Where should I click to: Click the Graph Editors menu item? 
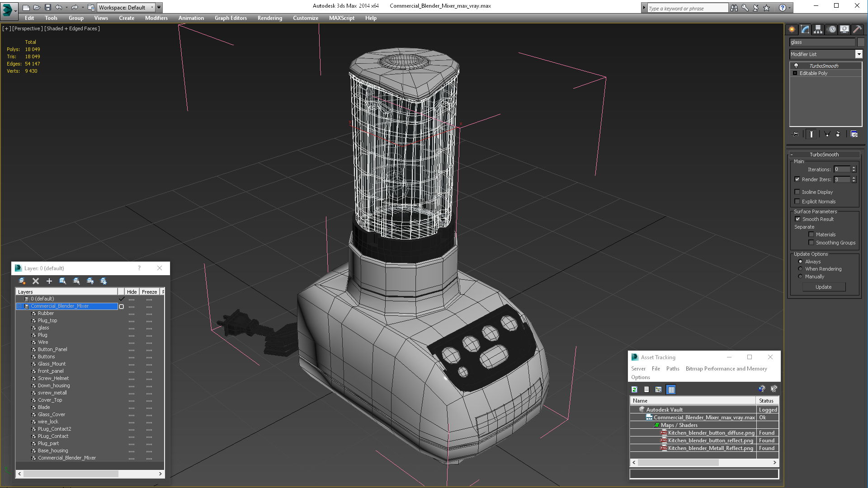coord(231,18)
